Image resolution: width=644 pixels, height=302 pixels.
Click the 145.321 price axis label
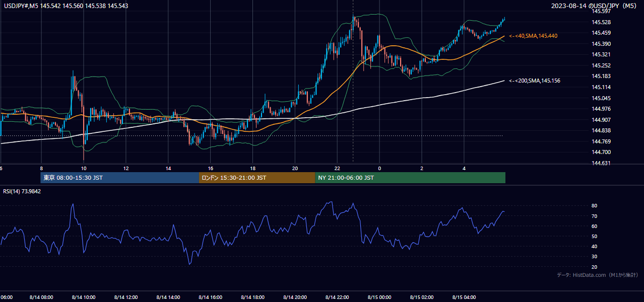[x=601, y=54]
